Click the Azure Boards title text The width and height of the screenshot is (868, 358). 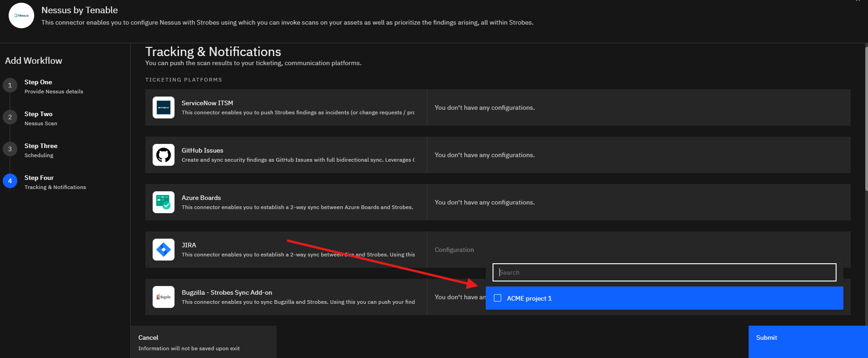(201, 198)
